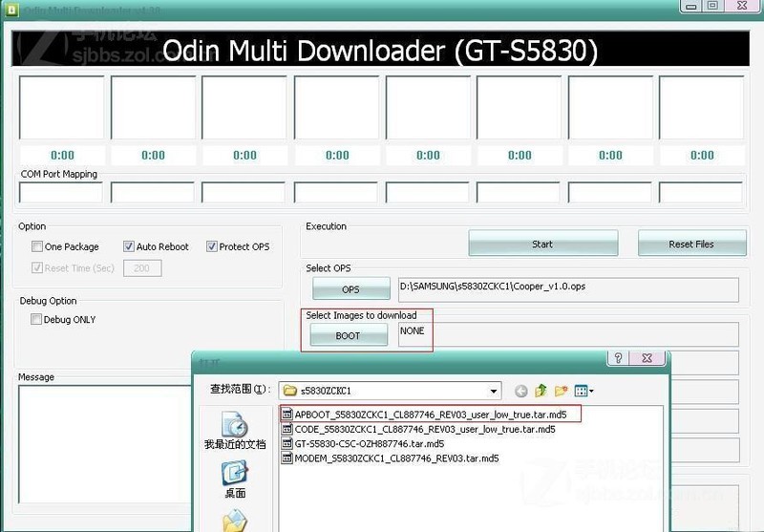Click the help question-mark button in dialog
764x532 pixels.
[618, 358]
